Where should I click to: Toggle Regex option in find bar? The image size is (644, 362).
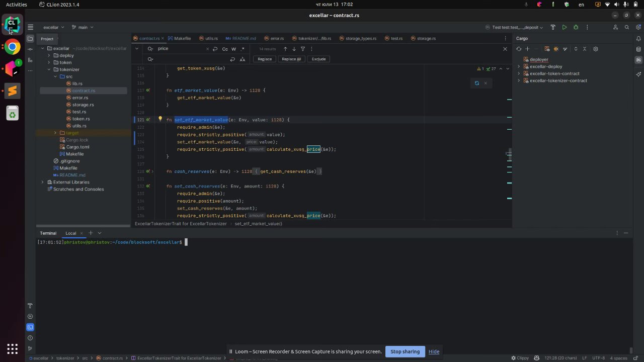pyautogui.click(x=243, y=49)
